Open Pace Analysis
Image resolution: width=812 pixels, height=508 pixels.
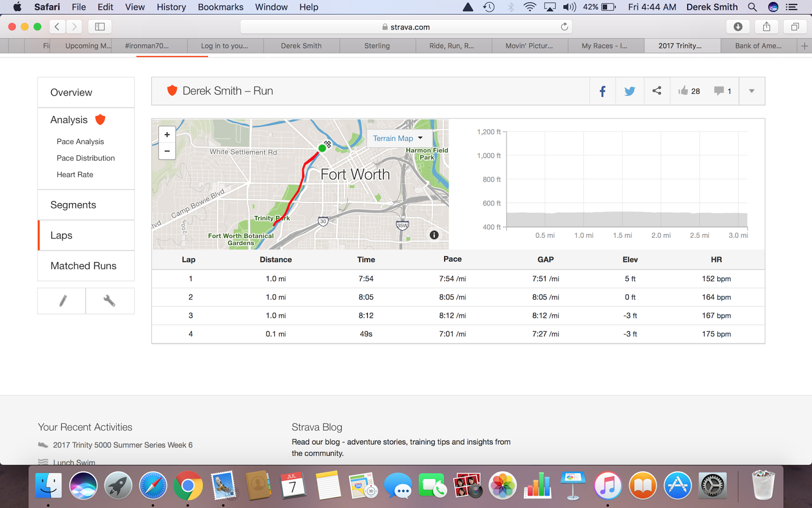point(80,142)
